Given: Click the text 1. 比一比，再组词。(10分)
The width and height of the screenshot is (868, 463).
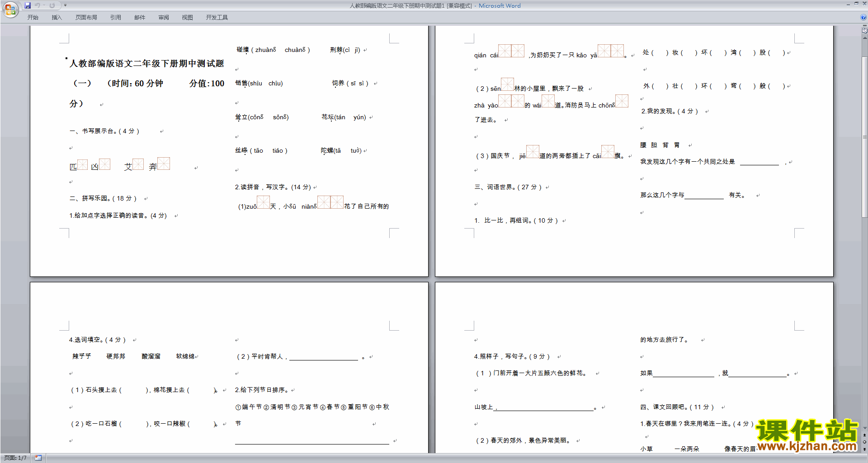Looking at the screenshot, I should click(516, 220).
